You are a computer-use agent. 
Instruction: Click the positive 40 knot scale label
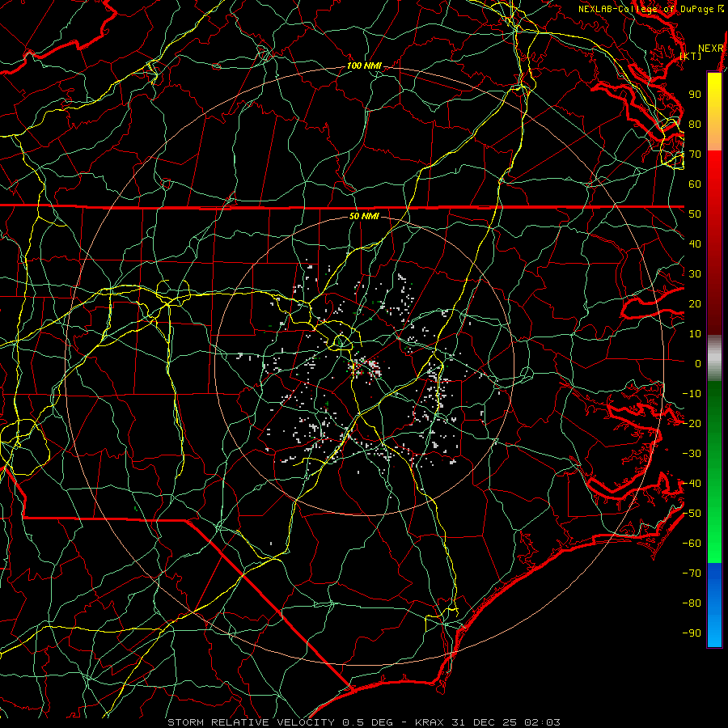pos(695,243)
